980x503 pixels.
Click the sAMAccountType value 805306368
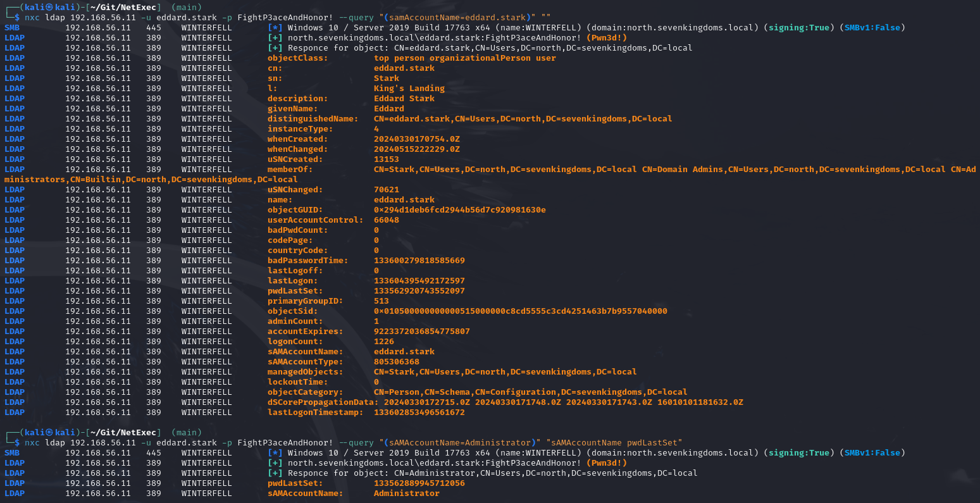point(396,361)
